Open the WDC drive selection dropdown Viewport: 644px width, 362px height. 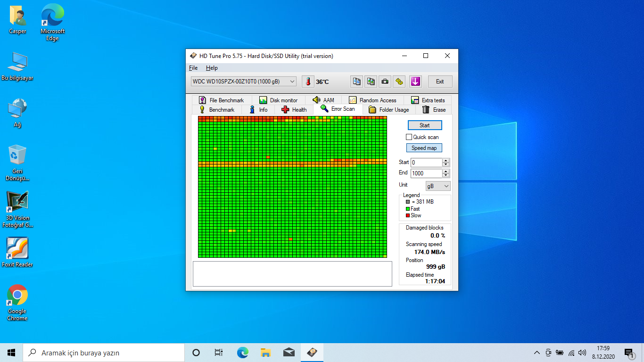244,82
